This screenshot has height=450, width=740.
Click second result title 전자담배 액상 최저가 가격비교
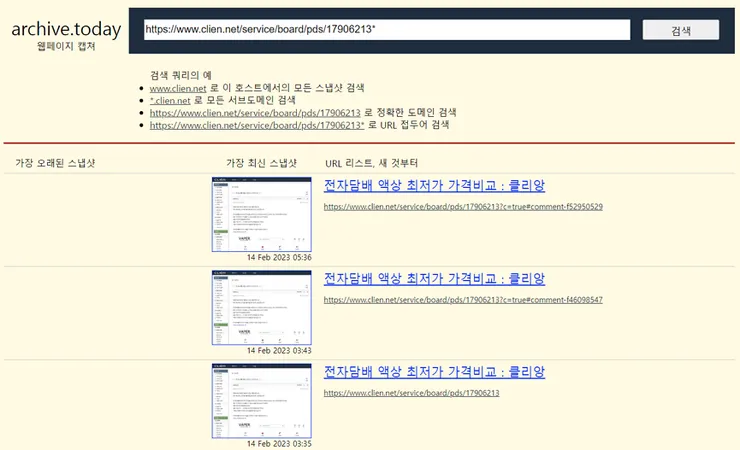(434, 279)
